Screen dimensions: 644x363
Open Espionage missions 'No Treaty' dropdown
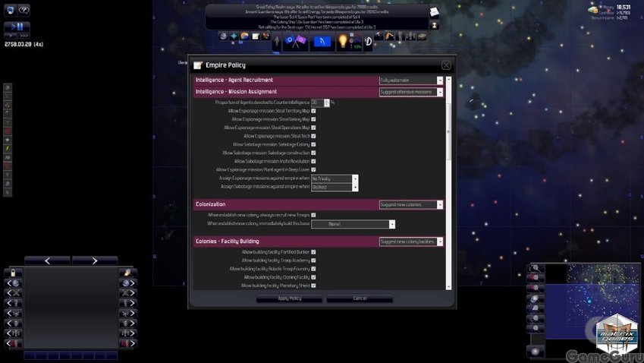[335, 178]
